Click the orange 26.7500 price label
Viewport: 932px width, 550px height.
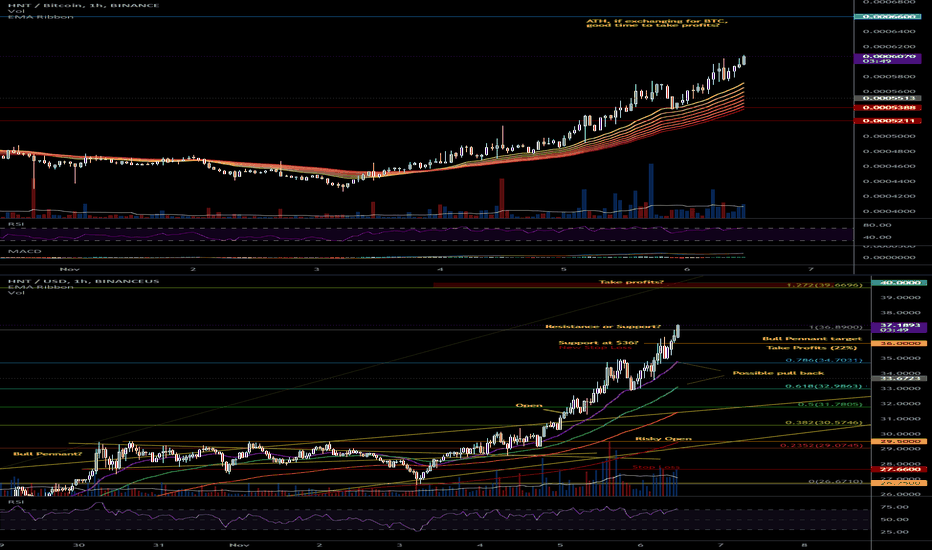point(899,483)
